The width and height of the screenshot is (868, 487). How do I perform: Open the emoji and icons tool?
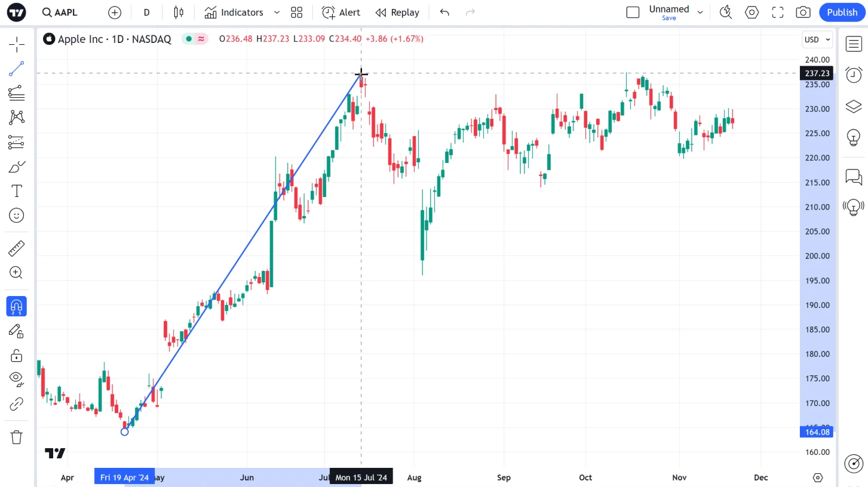17,215
